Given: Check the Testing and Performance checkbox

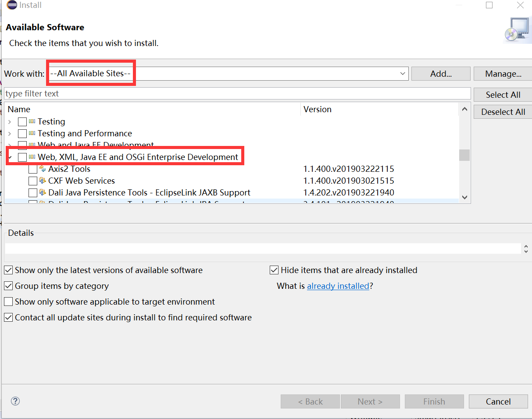Looking at the screenshot, I should click(22, 134).
